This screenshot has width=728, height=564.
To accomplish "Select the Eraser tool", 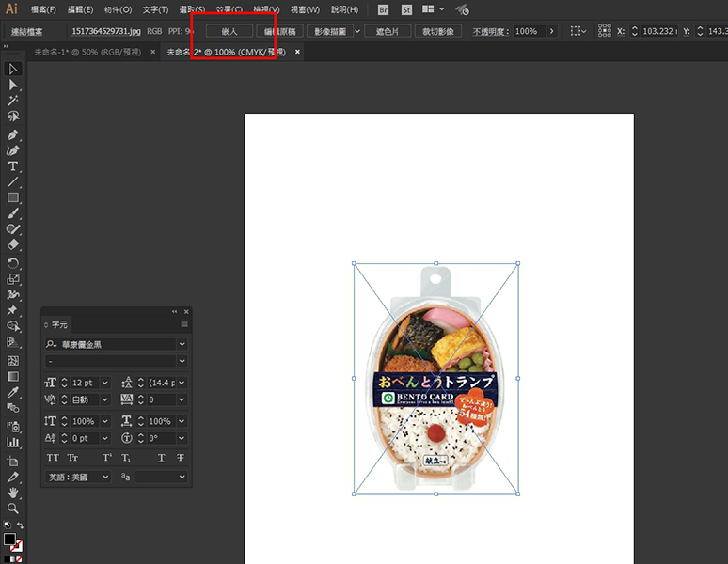I will point(13,244).
